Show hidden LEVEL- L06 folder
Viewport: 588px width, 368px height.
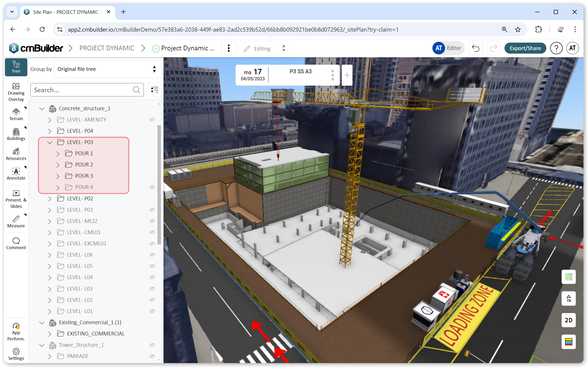click(x=152, y=255)
